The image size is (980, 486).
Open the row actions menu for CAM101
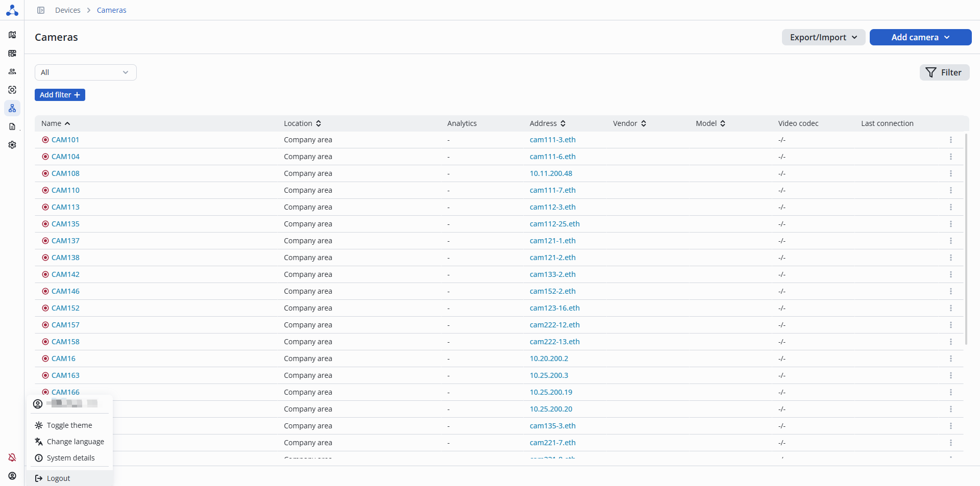(x=951, y=140)
